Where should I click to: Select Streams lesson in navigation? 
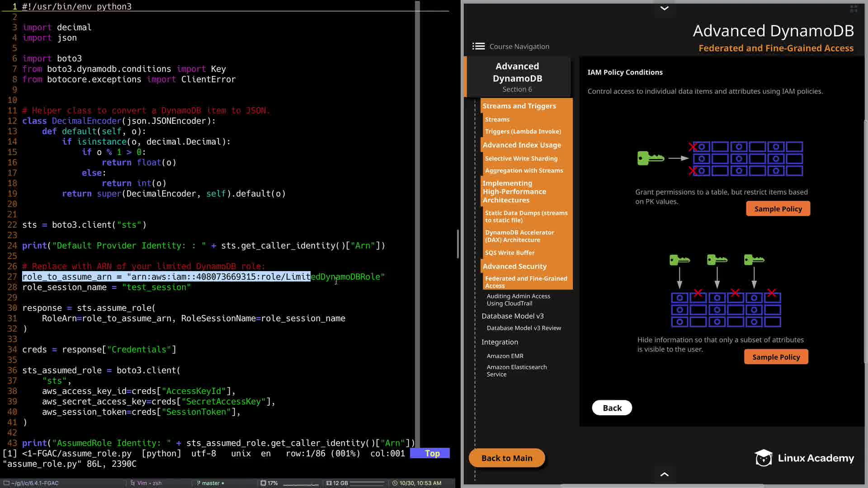[497, 119]
